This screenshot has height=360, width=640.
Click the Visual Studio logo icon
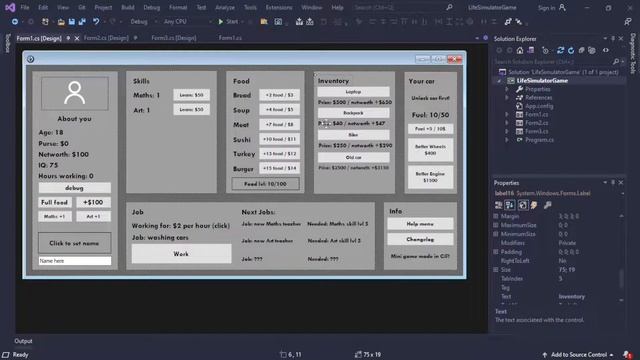[10, 7]
